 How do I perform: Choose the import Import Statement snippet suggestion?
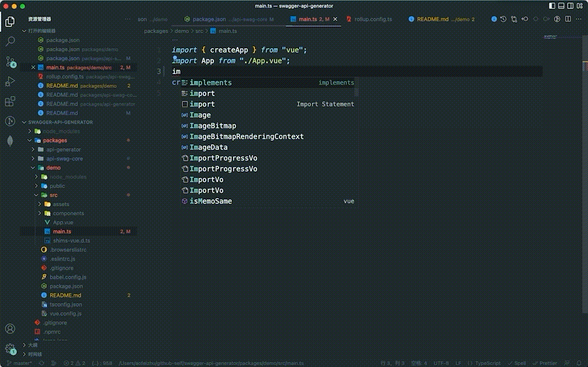pyautogui.click(x=268, y=104)
